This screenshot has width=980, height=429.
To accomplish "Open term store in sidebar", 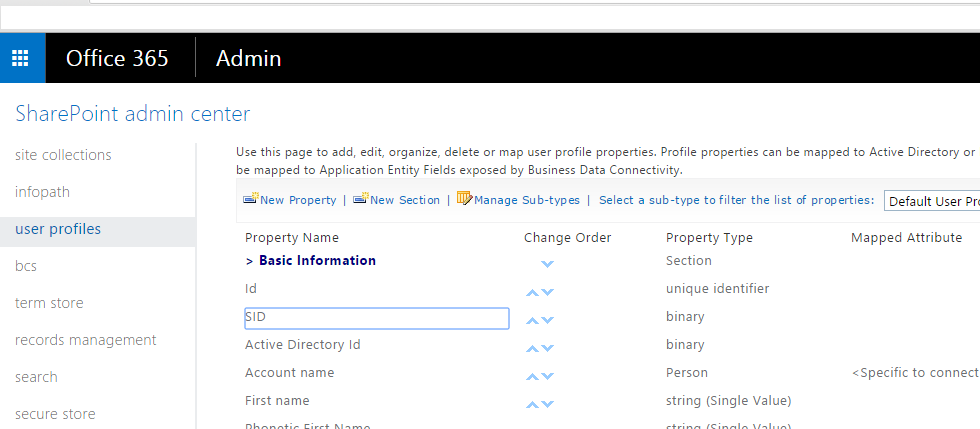I will 49,303.
